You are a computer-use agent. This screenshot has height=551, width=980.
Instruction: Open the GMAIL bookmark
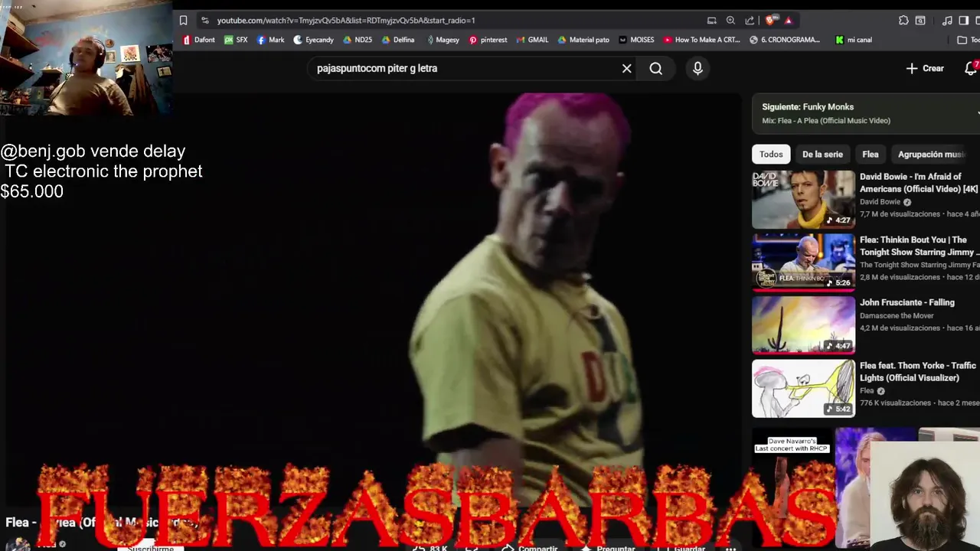pos(532,40)
